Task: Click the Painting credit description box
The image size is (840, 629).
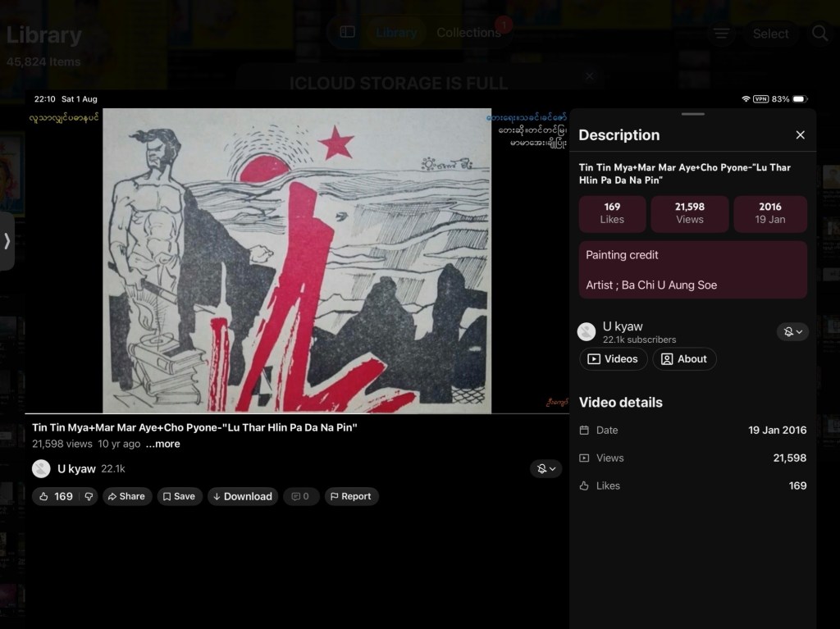Action: tap(692, 270)
